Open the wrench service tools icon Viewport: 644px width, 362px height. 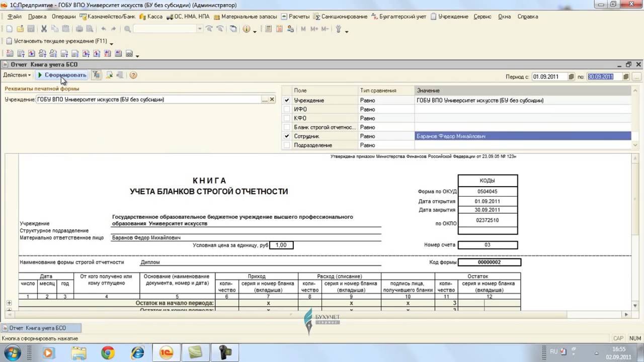(339, 29)
